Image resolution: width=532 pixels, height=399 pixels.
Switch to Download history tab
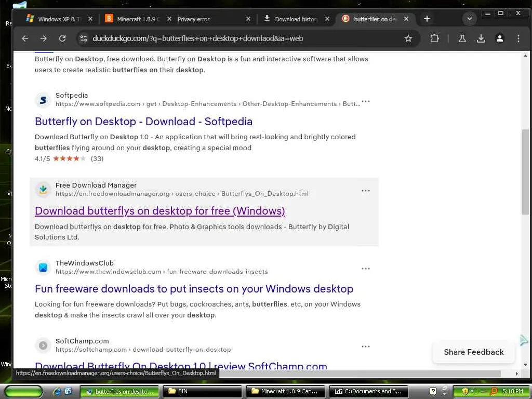[x=295, y=19]
